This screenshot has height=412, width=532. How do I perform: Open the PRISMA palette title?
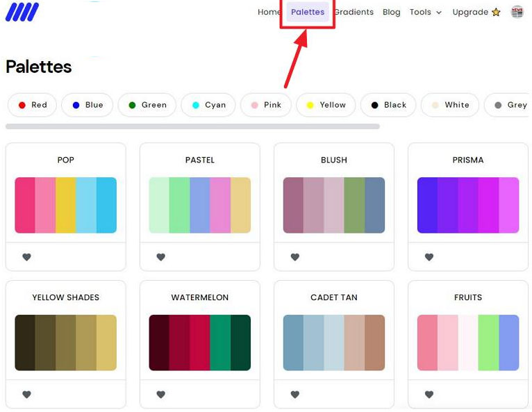tap(468, 160)
